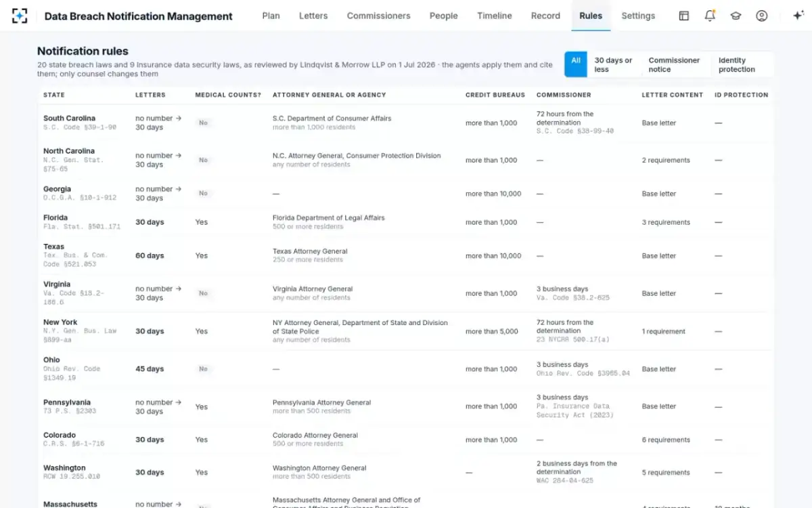The width and height of the screenshot is (812, 508).
Task: Click S.C. Department of Consumer Affairs
Action: [332, 119]
